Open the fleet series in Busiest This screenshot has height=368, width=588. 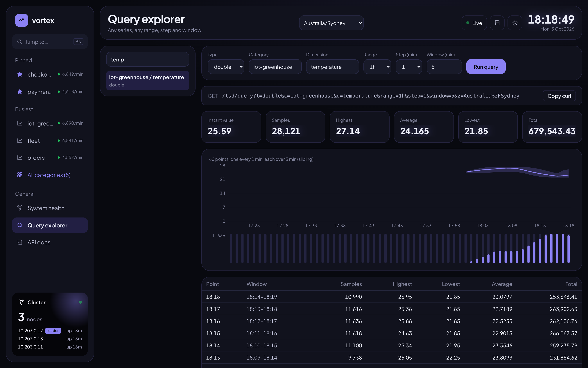pos(50,141)
